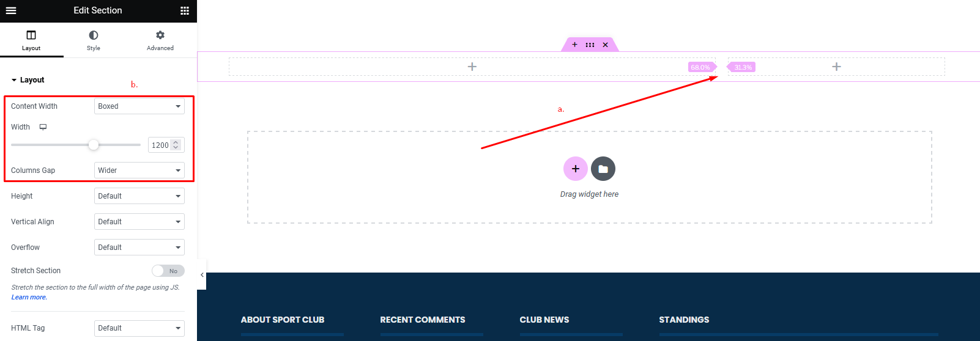Toggle the Stretch Section switch

[168, 271]
